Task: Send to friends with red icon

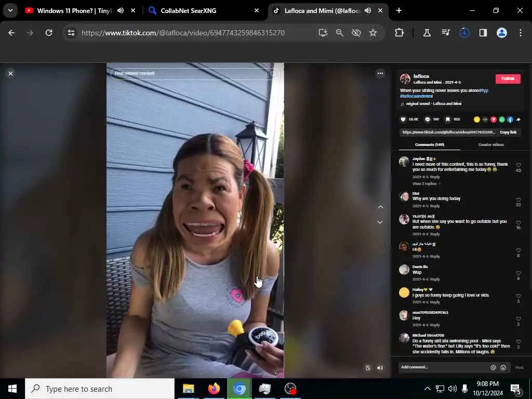Action: point(494,119)
